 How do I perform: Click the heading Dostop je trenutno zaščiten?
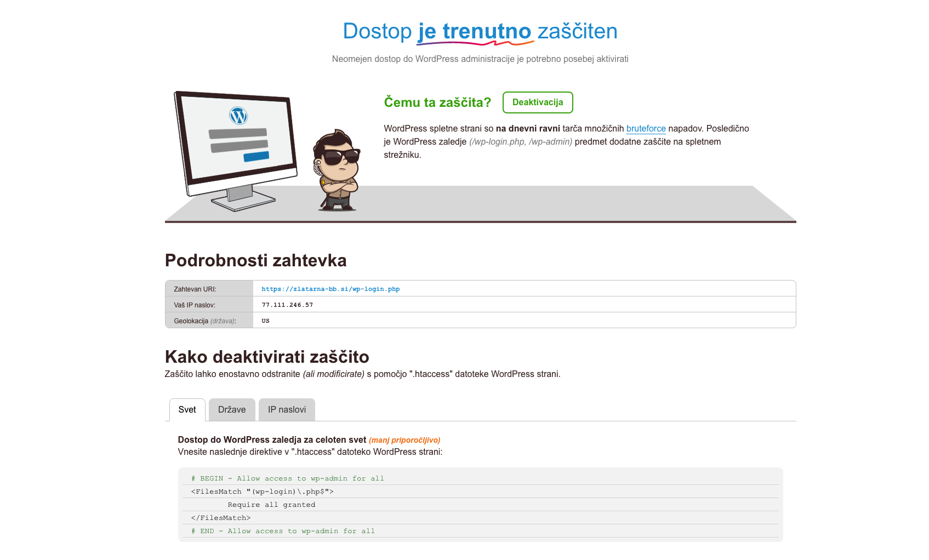[x=480, y=32]
